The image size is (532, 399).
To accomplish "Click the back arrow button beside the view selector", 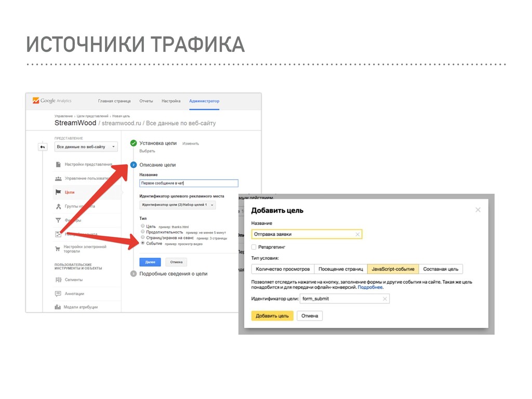I will pos(43,147).
